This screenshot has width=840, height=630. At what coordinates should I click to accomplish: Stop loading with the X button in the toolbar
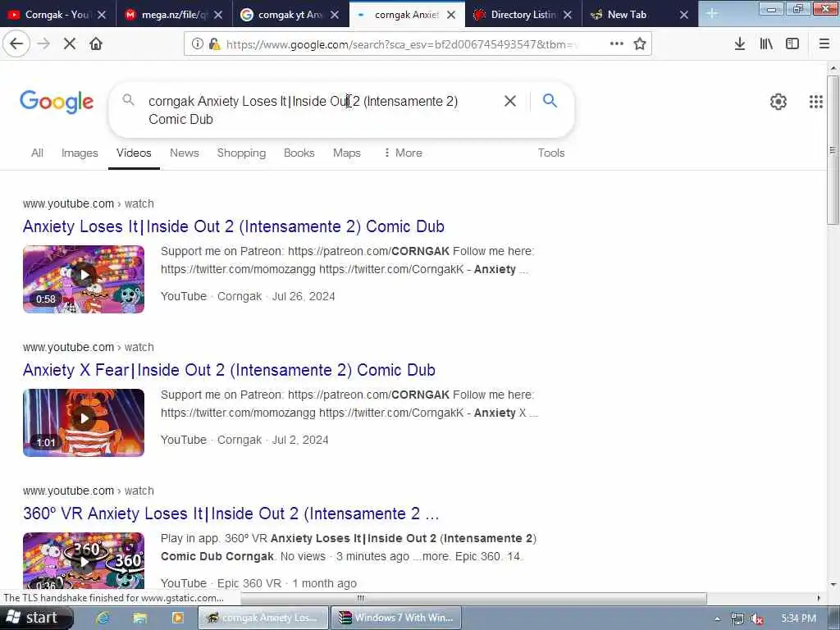click(70, 44)
